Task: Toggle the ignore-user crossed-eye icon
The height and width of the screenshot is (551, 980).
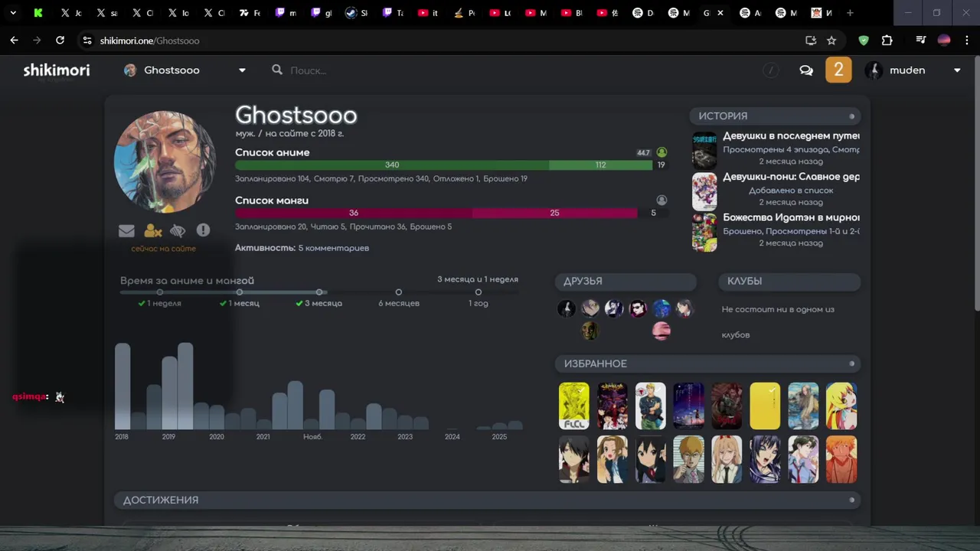Action: pos(178,230)
